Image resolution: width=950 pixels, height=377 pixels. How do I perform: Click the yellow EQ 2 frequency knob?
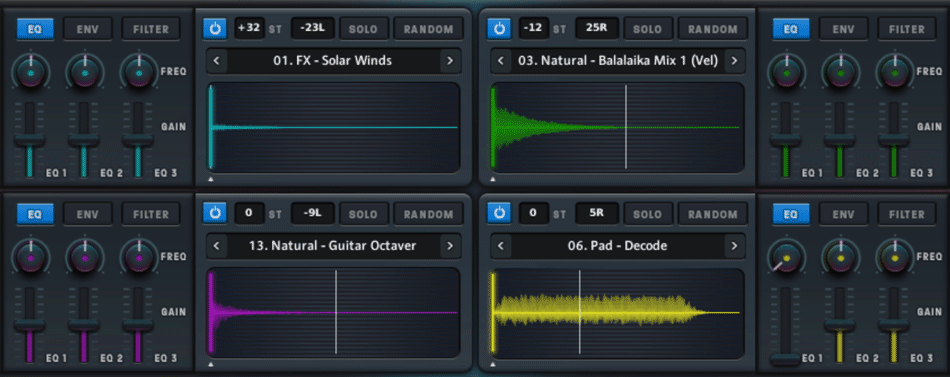[840, 258]
